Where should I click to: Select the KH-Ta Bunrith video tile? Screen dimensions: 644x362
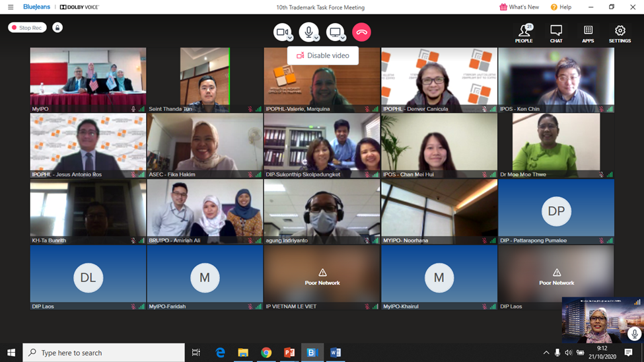(88, 211)
